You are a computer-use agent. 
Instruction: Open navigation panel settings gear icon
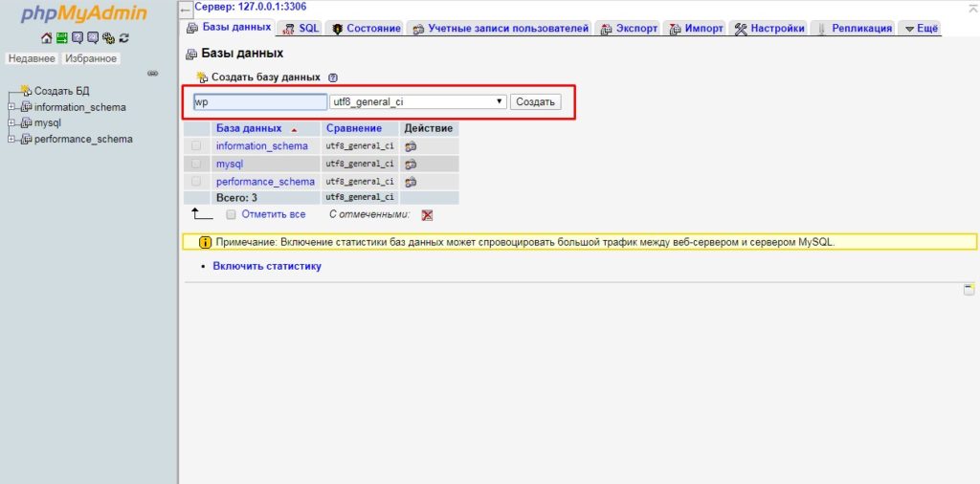[108, 38]
